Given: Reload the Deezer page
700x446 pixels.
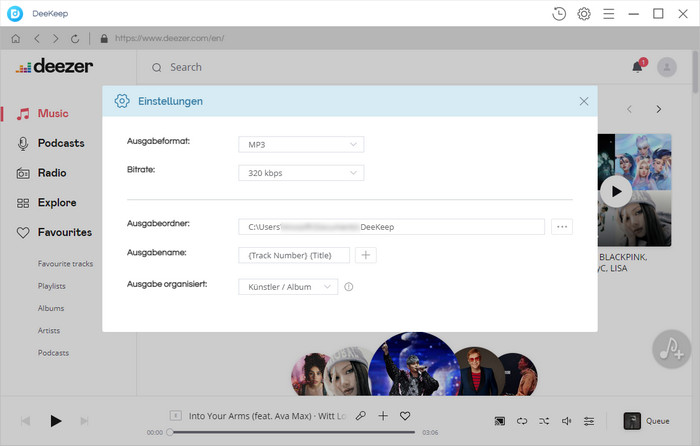Looking at the screenshot, I should [75, 39].
